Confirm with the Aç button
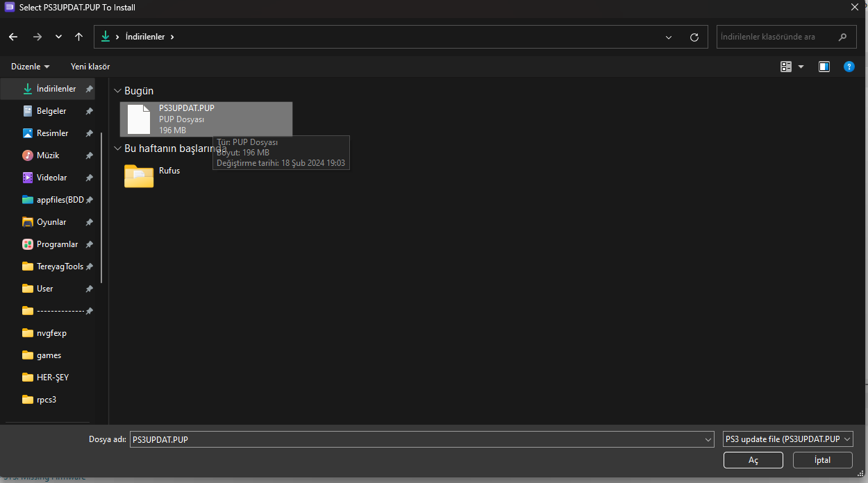 pyautogui.click(x=753, y=460)
